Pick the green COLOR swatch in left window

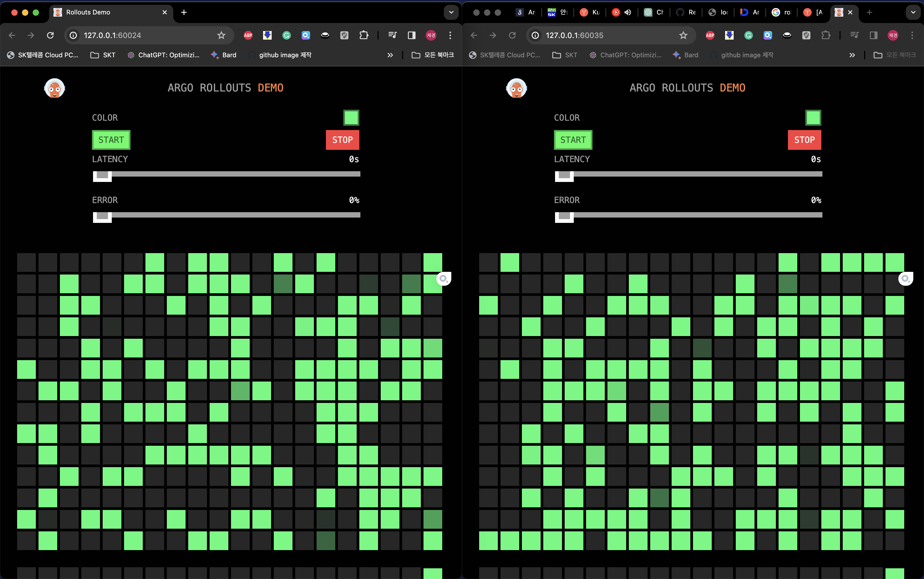tap(351, 117)
